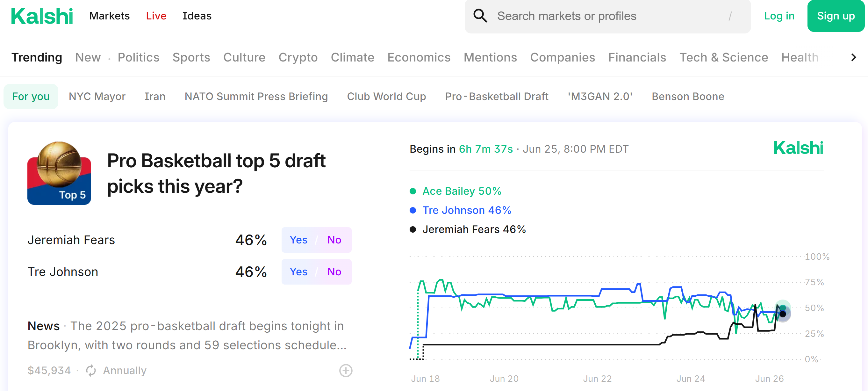Click the search magnifier icon
The height and width of the screenshot is (391, 868).
480,16
